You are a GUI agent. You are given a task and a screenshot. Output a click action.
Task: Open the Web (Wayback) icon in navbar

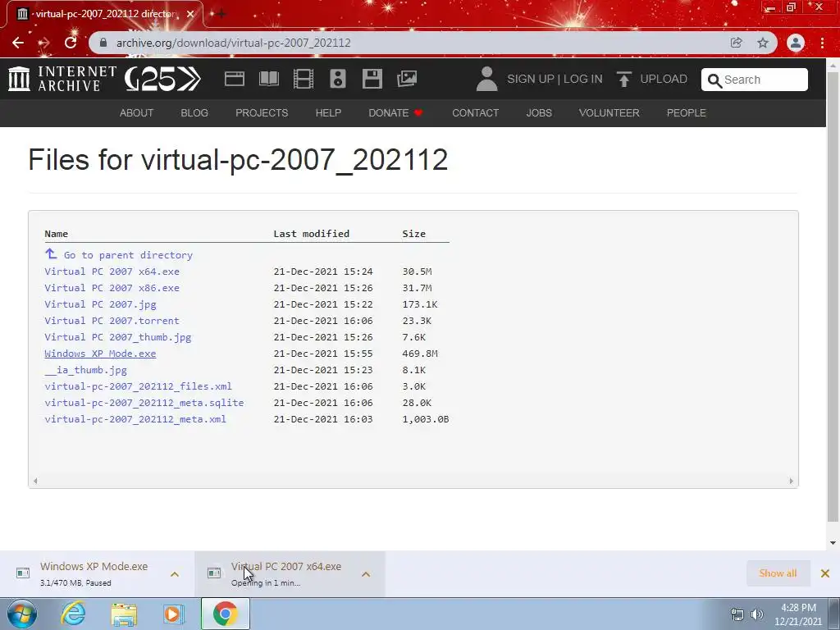pyautogui.click(x=234, y=79)
